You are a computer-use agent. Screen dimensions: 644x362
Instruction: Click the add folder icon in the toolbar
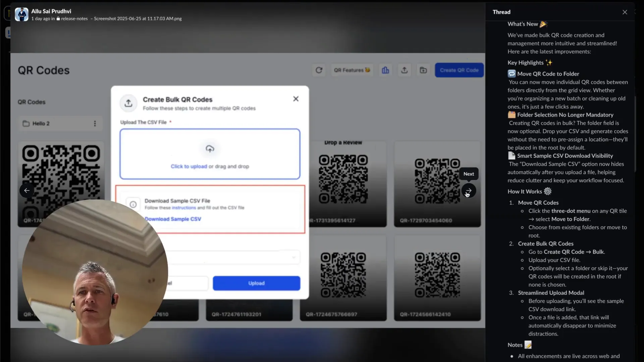coord(423,70)
